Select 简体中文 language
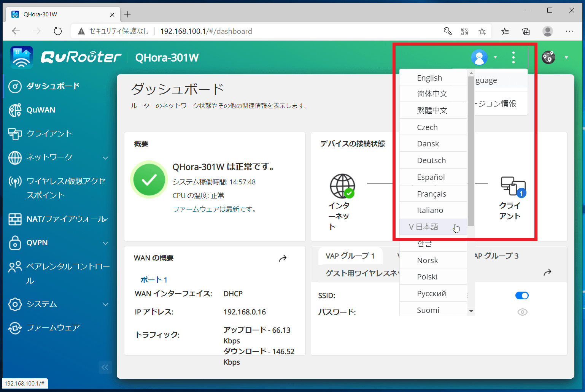Screen dimensions: 585x392 tap(433, 94)
